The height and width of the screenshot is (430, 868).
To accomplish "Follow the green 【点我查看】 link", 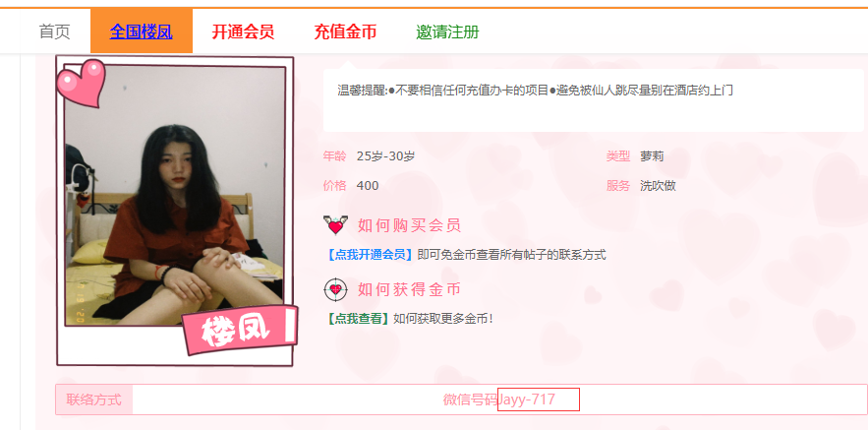I will tap(358, 319).
